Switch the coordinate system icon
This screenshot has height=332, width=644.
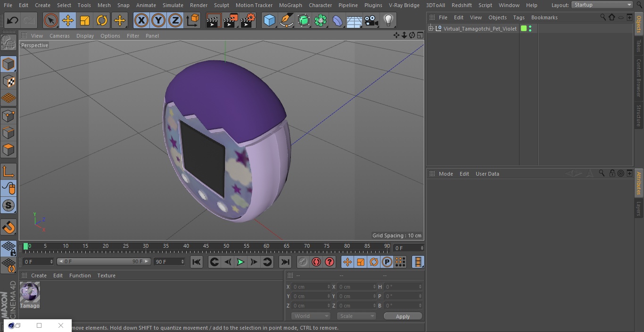point(193,20)
